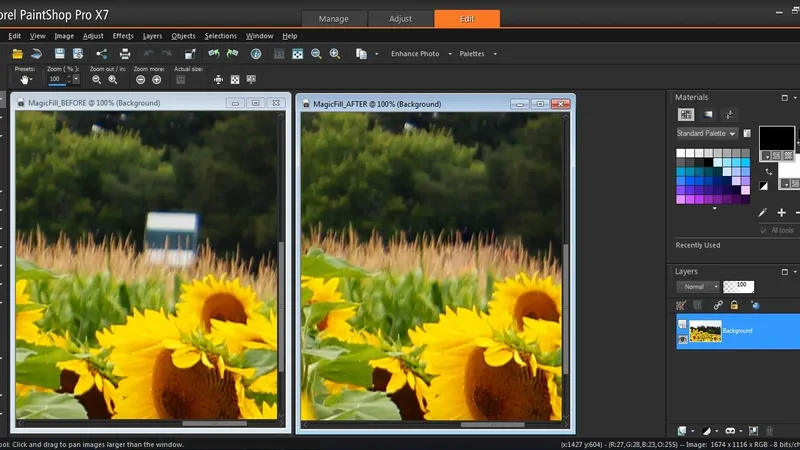Click the layer link icon in Layers panel
This screenshot has width=800, height=450.
pos(717,305)
